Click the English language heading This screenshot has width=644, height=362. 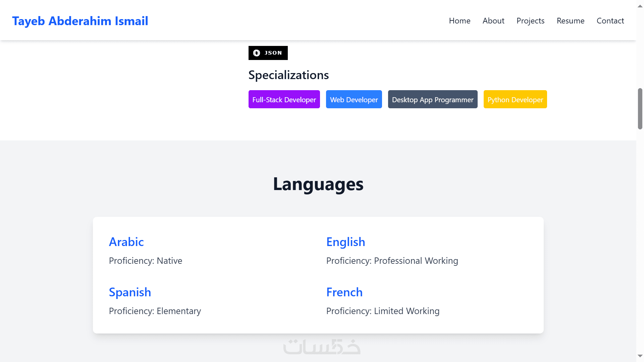click(x=346, y=242)
